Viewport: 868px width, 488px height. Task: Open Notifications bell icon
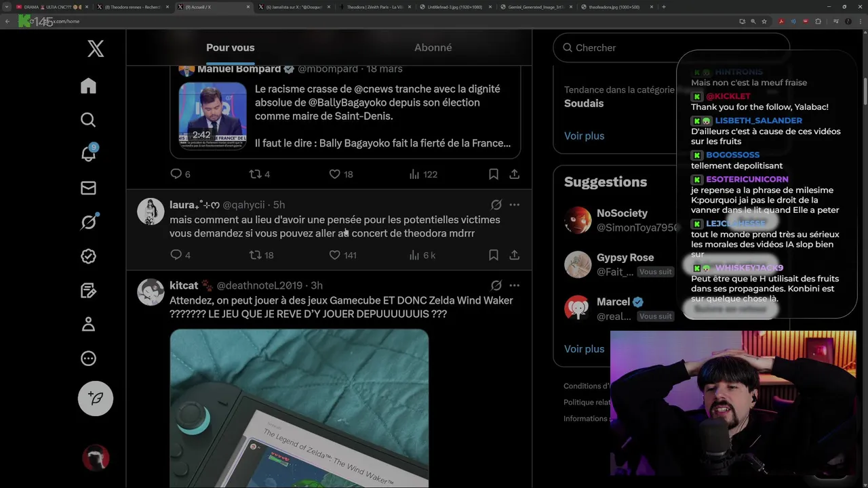click(x=88, y=153)
